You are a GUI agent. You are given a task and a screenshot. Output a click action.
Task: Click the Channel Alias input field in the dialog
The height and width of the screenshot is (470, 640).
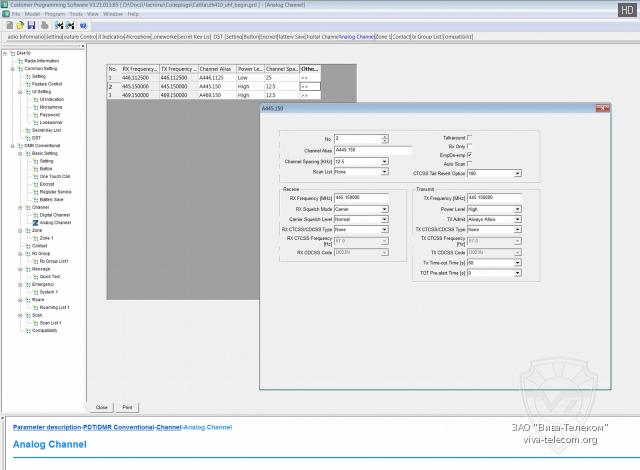pos(373,150)
